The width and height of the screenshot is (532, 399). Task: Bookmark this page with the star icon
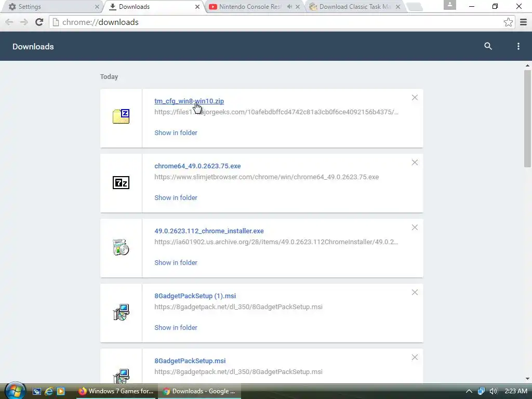tap(508, 22)
